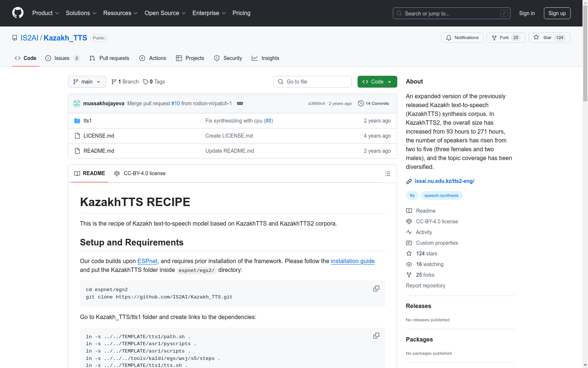View the 0 Tags link
The height and width of the screenshot is (368, 588).
[154, 82]
